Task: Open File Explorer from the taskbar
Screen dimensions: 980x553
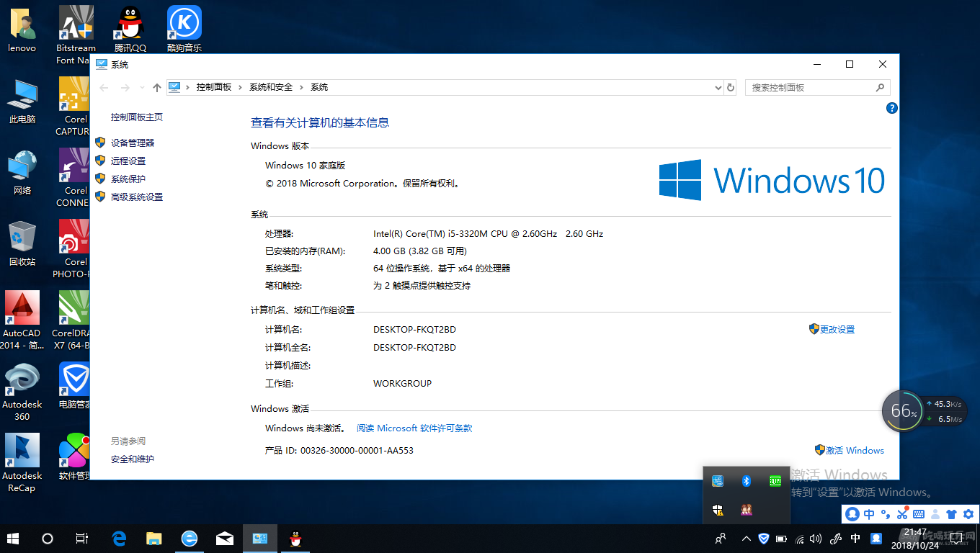Action: click(x=154, y=538)
